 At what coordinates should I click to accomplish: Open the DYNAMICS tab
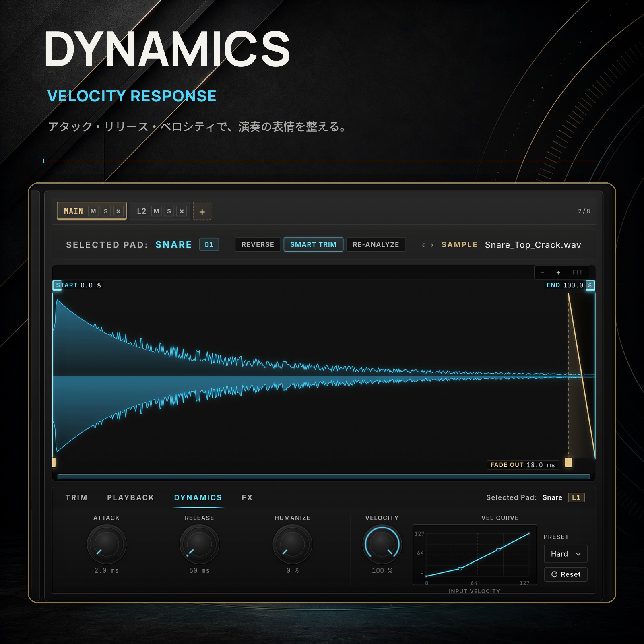198,497
